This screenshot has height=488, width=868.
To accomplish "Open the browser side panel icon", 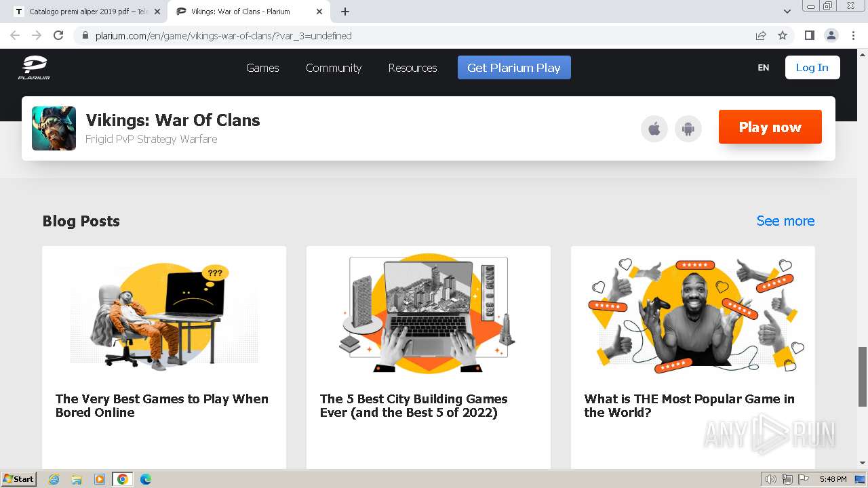I will tap(809, 35).
